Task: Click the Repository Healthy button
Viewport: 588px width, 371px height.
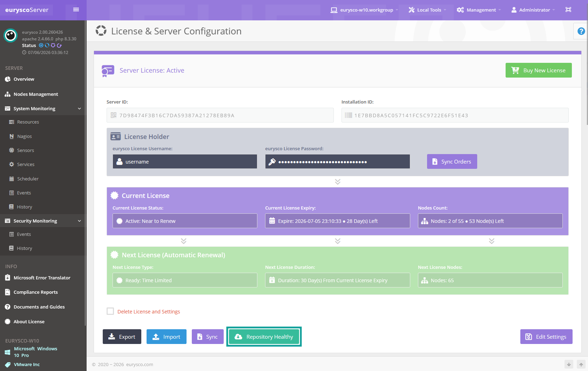Action: (264, 337)
